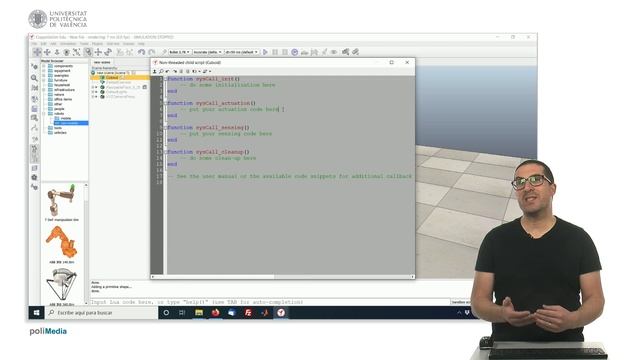Viewport: 640px width, 360px height.
Task: Open scene object properties magnifier icon
Action: pyautogui.click(x=34, y=78)
